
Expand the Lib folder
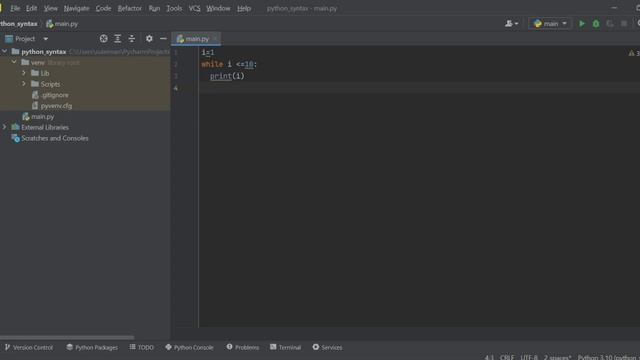pos(24,73)
